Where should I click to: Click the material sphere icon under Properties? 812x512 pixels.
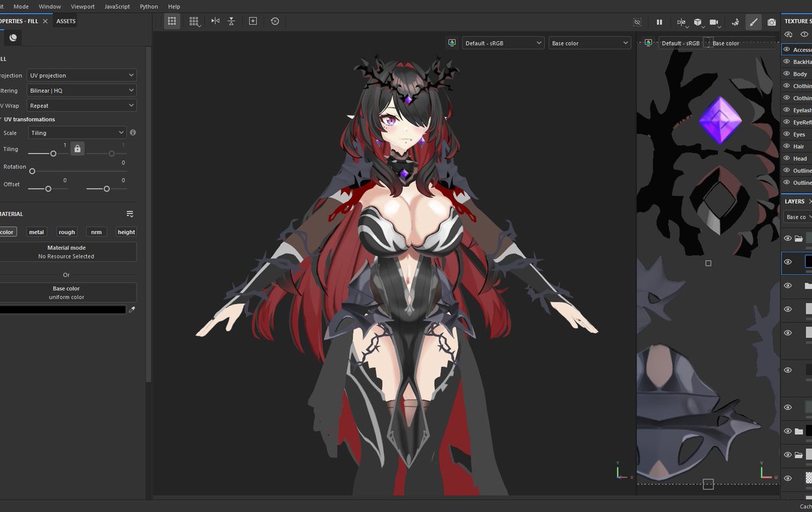[13, 38]
